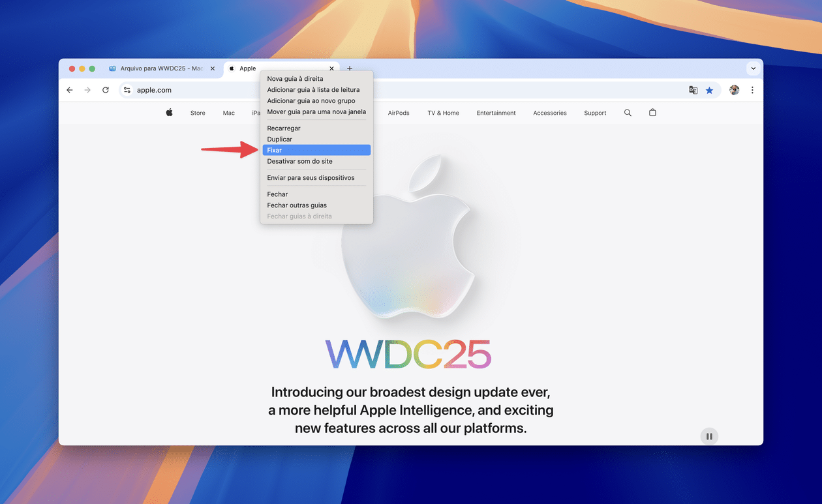
Task: Reload the page with the refresh icon
Action: (106, 90)
